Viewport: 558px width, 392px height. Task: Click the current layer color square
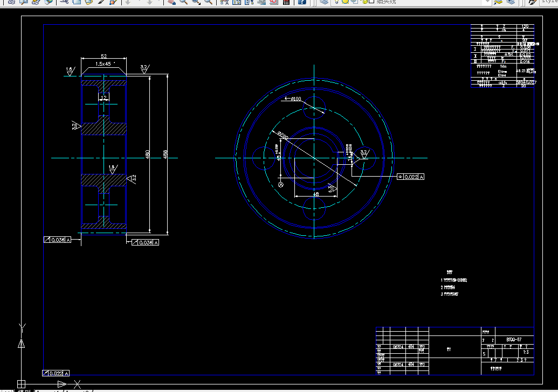pyautogui.click(x=371, y=2)
